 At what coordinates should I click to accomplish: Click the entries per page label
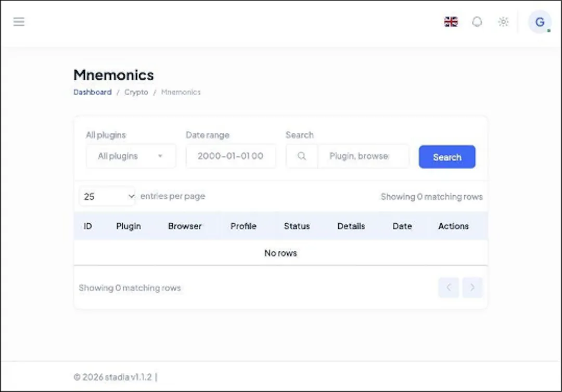(x=173, y=196)
